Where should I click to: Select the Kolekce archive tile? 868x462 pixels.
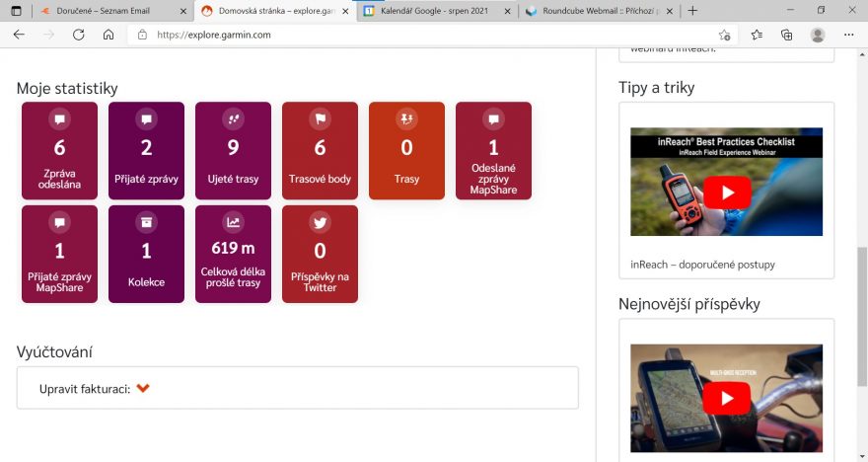click(146, 254)
